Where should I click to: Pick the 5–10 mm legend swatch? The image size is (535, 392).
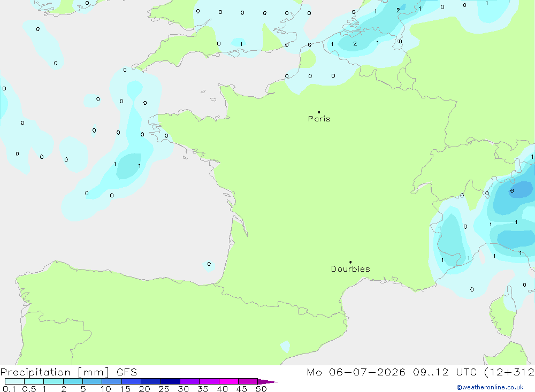pyautogui.click(x=93, y=381)
